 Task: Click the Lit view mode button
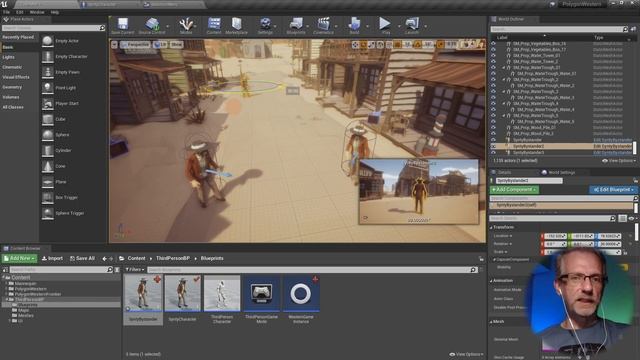pyautogui.click(x=160, y=44)
